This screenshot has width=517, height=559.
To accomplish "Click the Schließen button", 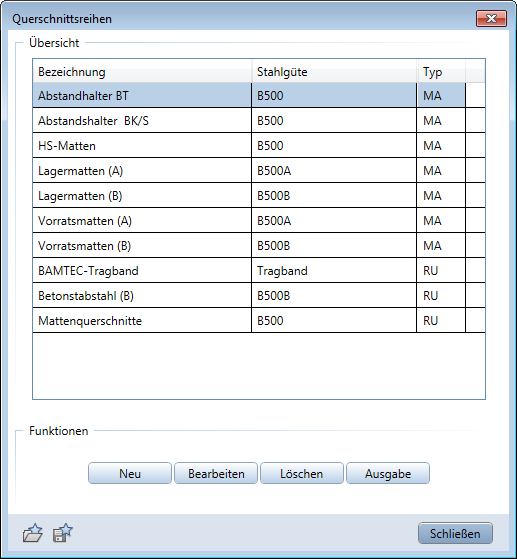I will tap(455, 533).
